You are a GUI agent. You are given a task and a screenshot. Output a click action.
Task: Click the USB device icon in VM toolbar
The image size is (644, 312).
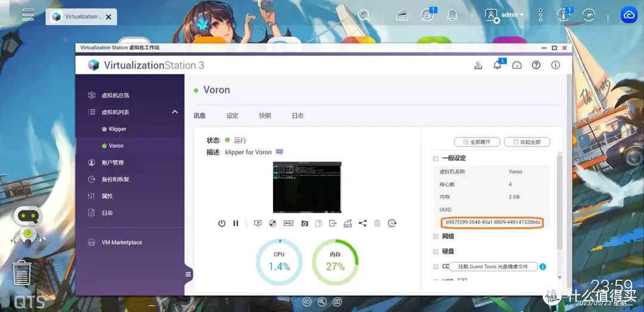click(289, 223)
